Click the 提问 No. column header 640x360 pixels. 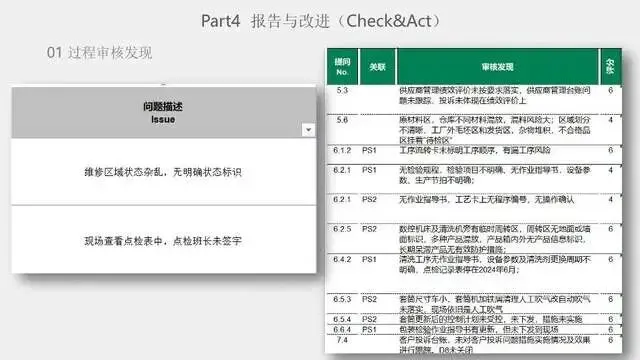(342, 67)
